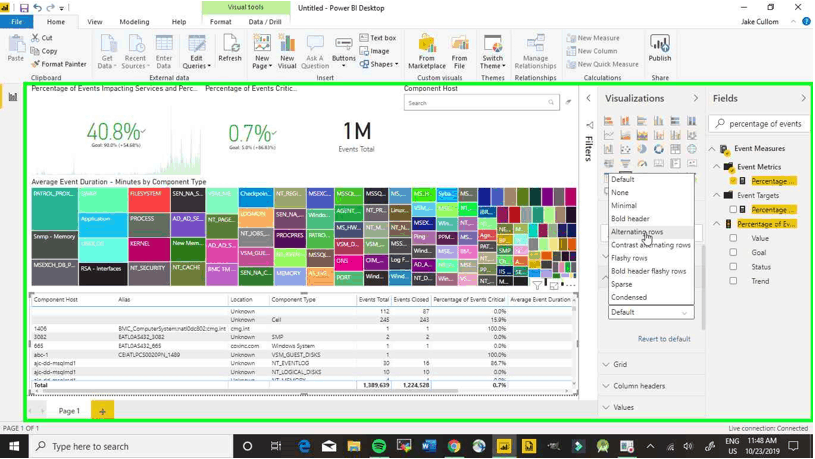The height and width of the screenshot is (459, 815).
Task: Insert a New Visual
Action: tap(287, 51)
